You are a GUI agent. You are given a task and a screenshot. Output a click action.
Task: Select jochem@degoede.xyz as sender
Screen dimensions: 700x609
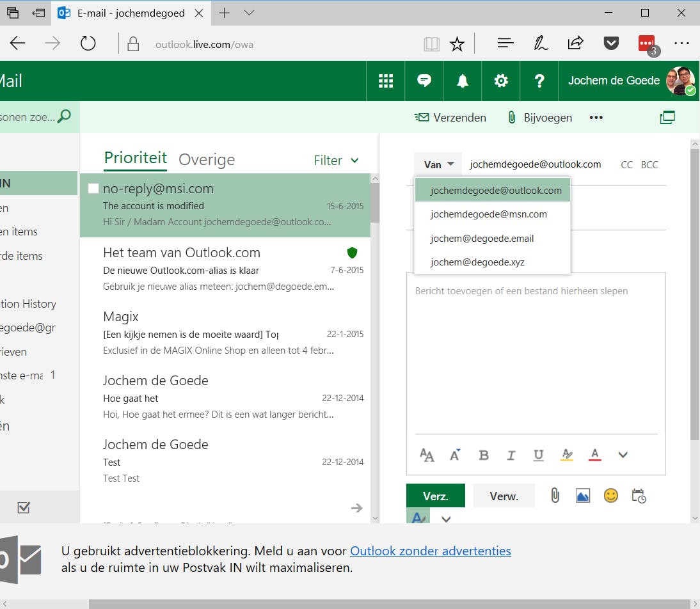(x=493, y=262)
